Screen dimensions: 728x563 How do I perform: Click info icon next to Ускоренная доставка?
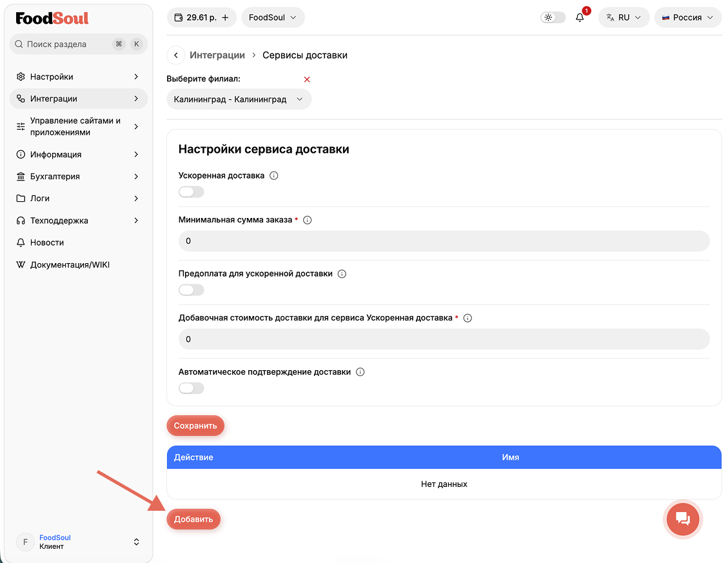pos(274,175)
